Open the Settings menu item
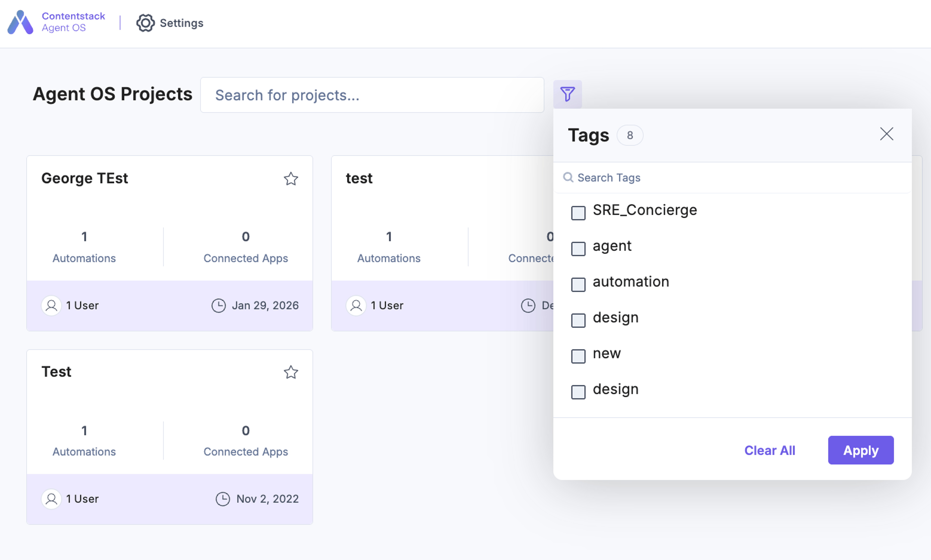931x560 pixels. [x=170, y=23]
